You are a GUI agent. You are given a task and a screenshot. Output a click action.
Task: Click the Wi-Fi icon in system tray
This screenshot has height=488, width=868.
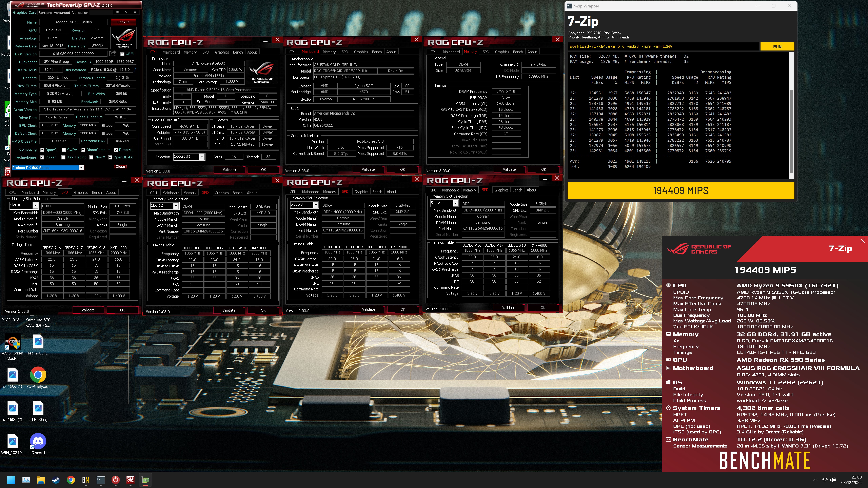[x=825, y=480]
